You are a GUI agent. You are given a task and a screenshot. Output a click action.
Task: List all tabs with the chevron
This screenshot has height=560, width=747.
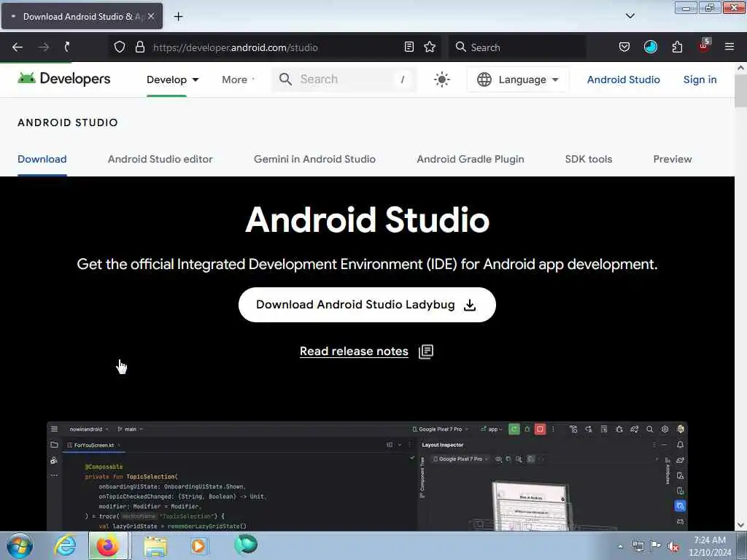[630, 16]
